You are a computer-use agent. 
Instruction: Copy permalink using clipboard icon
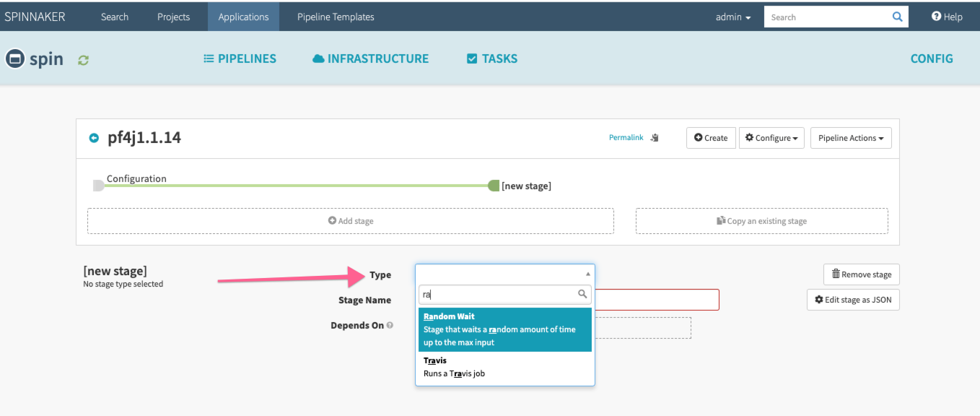[655, 137]
